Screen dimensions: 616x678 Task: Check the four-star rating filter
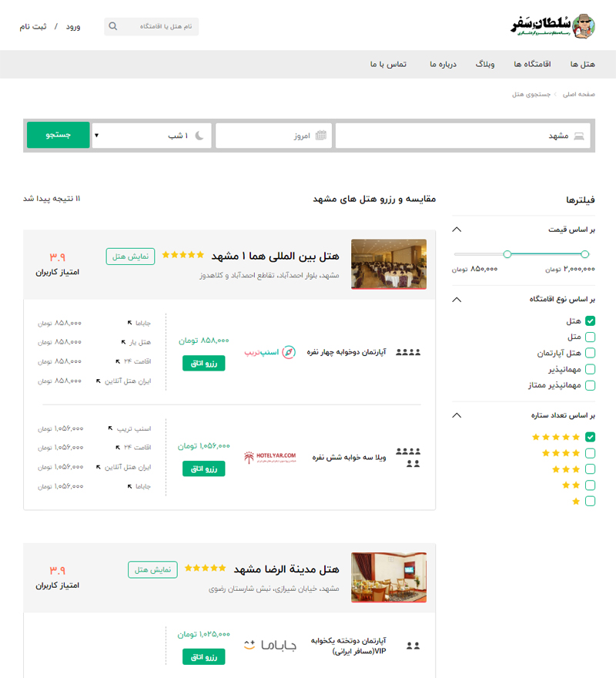(x=589, y=453)
